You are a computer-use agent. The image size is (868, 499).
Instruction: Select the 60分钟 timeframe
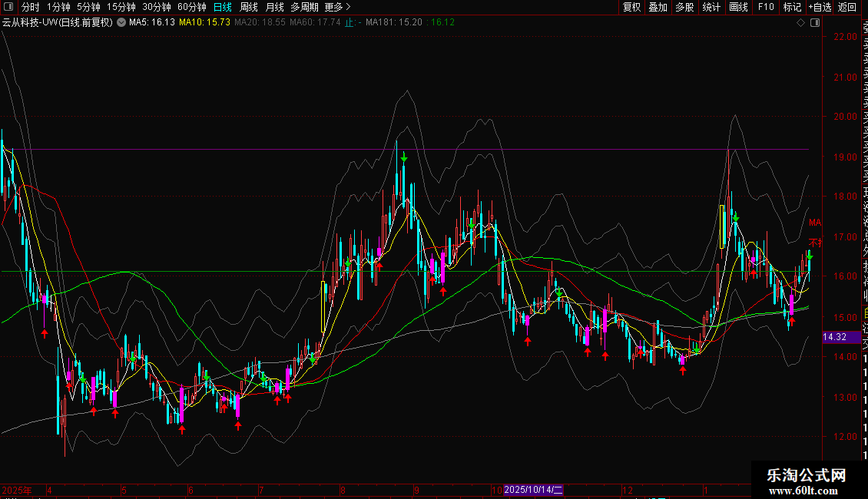(x=191, y=7)
